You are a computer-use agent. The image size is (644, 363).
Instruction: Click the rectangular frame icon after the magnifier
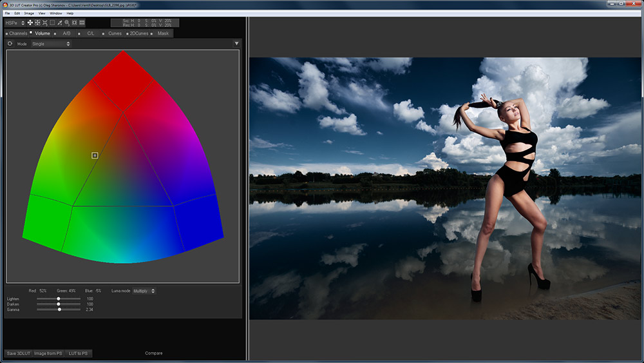[x=74, y=23]
